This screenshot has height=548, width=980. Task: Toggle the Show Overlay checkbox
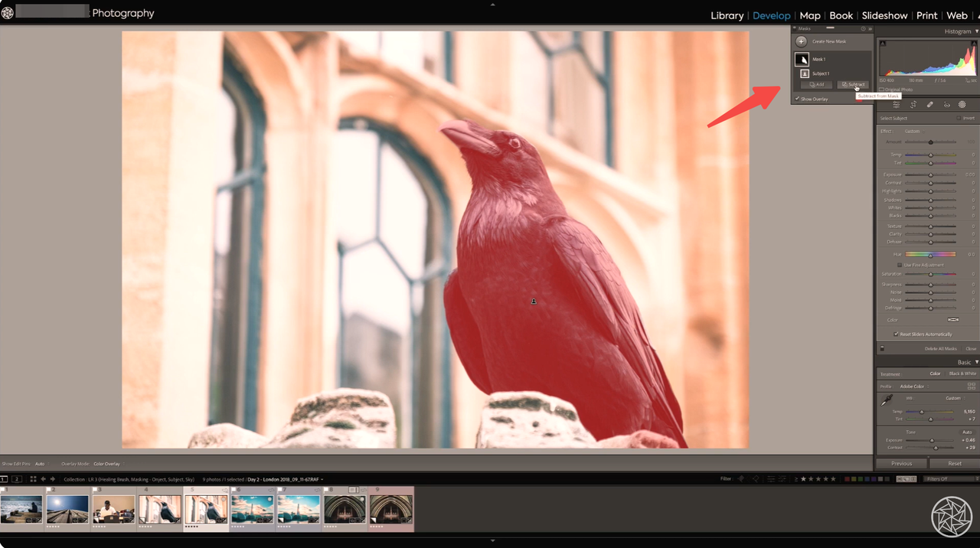(797, 99)
